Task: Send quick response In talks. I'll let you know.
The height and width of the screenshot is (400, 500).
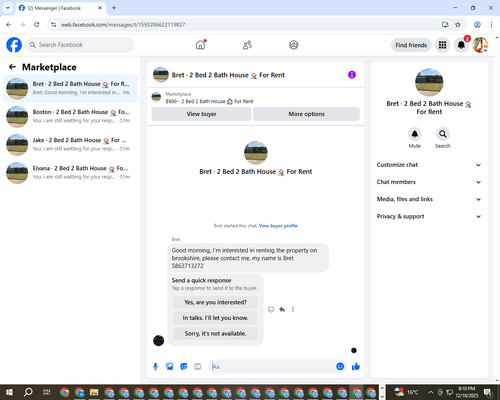Action: [215, 318]
